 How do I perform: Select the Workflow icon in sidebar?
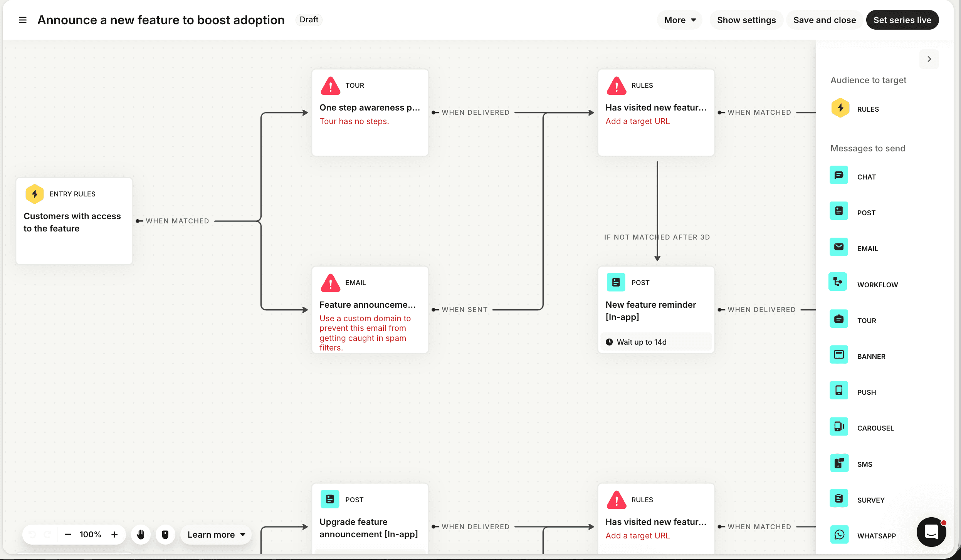click(x=838, y=282)
